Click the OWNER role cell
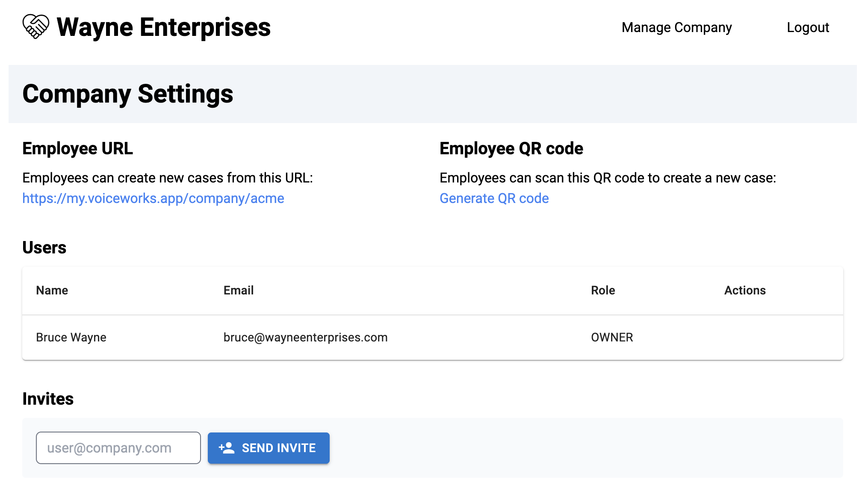868x494 pixels. (611, 337)
